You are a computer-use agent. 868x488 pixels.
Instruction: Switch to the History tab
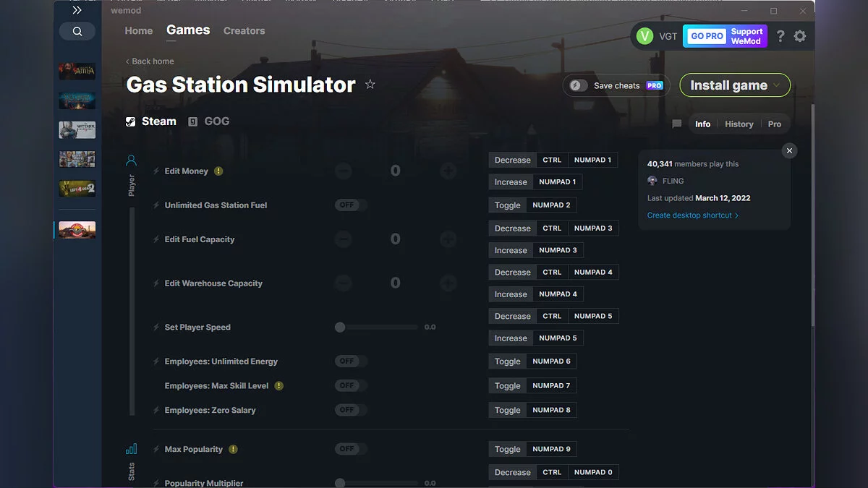tap(739, 124)
